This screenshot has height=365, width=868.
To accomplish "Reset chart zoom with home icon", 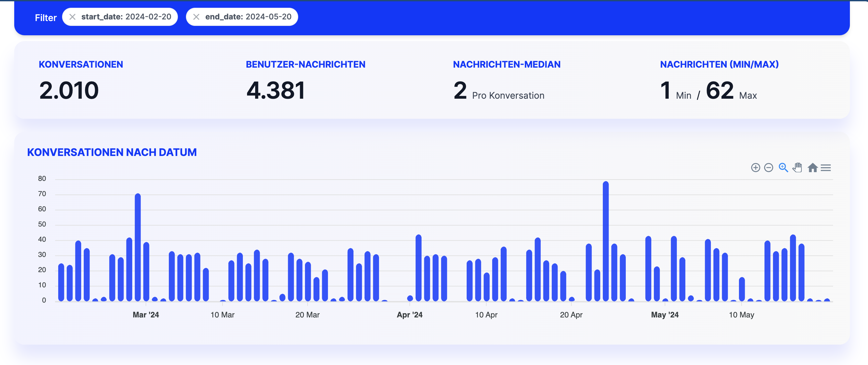I will tap(812, 168).
